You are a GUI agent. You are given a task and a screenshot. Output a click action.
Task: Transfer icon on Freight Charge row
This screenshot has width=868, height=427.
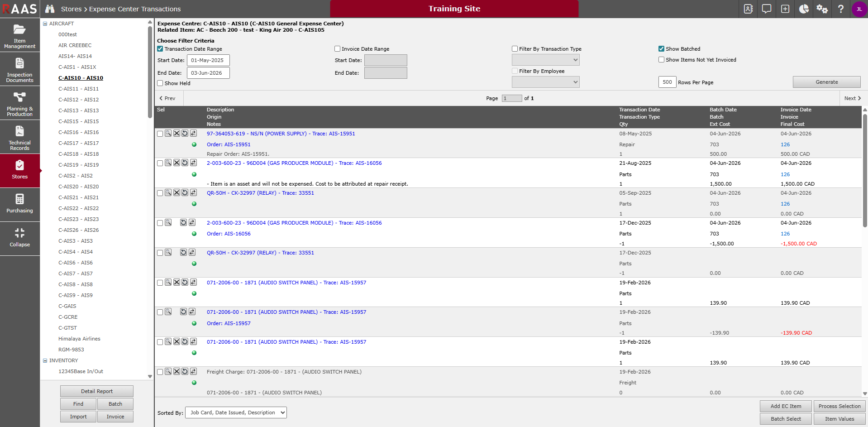(x=193, y=371)
